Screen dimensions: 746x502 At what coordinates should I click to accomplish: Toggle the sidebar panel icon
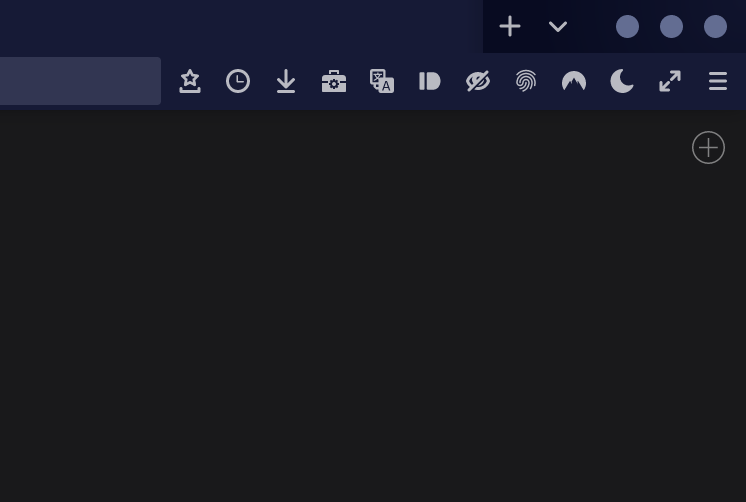pos(430,81)
